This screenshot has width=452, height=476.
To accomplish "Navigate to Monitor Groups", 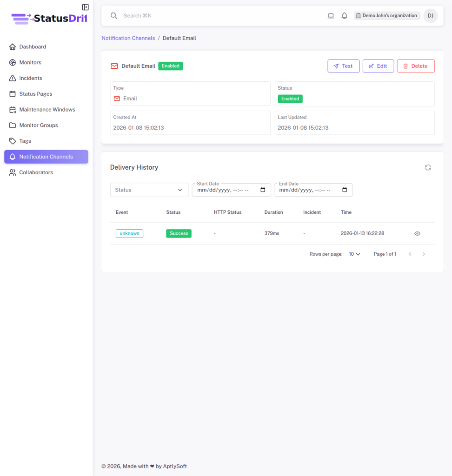I will pos(39,125).
